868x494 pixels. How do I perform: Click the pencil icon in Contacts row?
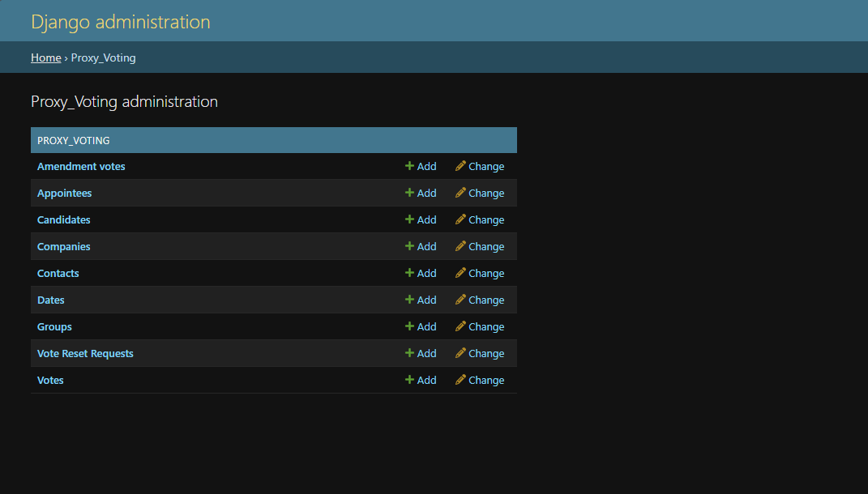click(460, 273)
